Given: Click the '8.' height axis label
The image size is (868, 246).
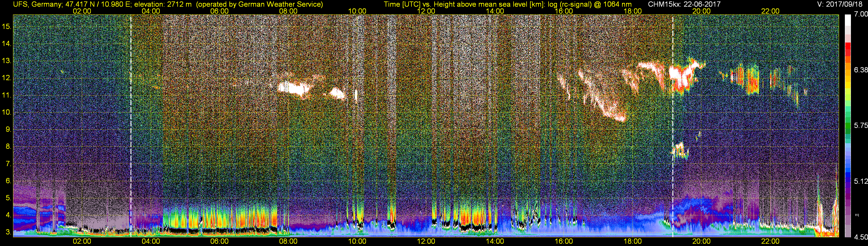Looking at the screenshot, I should pos(8,147).
